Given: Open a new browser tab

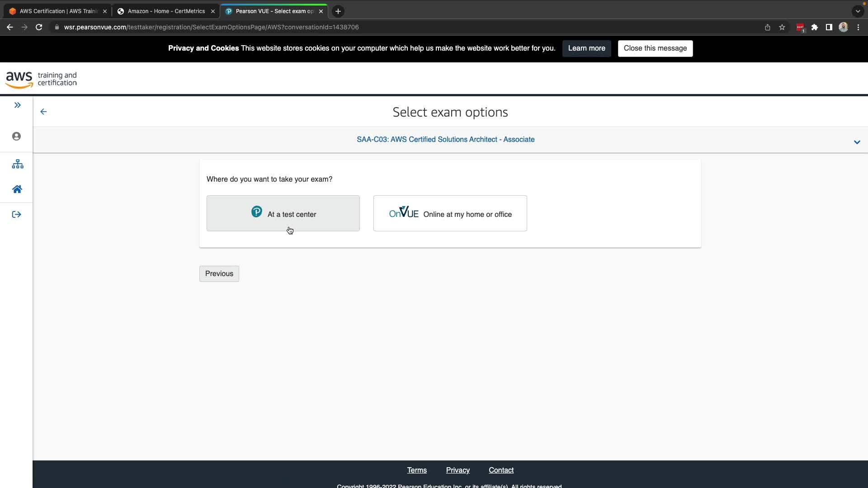Looking at the screenshot, I should [x=338, y=11].
